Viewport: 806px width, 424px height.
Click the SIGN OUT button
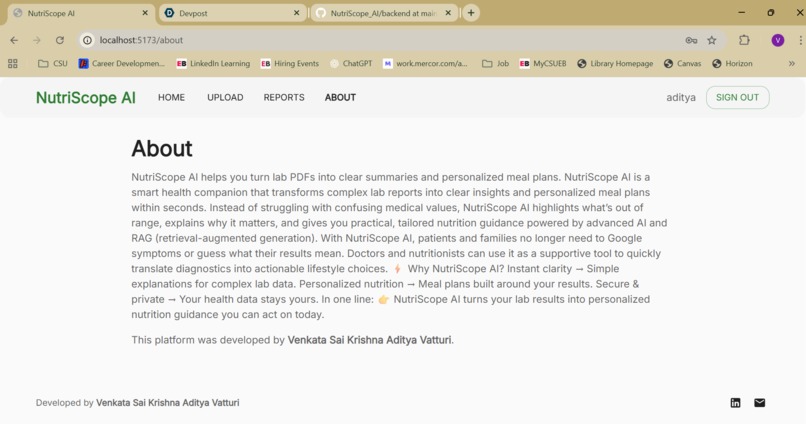pos(737,98)
